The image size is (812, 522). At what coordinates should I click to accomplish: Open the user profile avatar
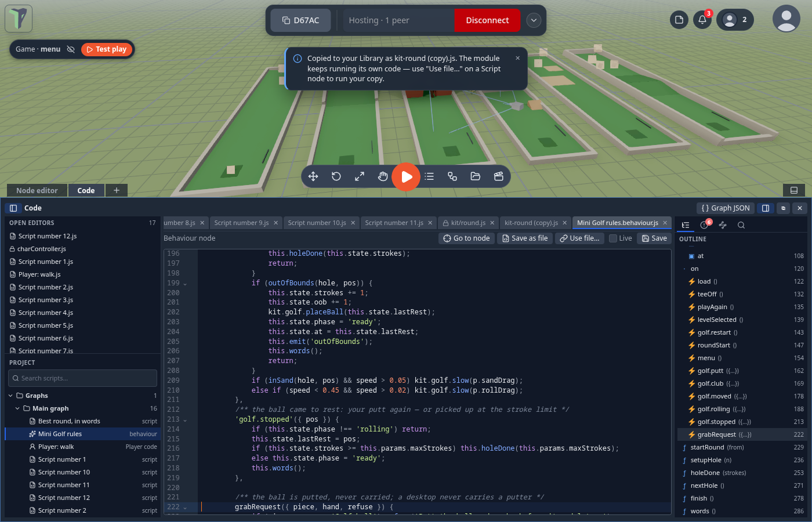[786, 19]
